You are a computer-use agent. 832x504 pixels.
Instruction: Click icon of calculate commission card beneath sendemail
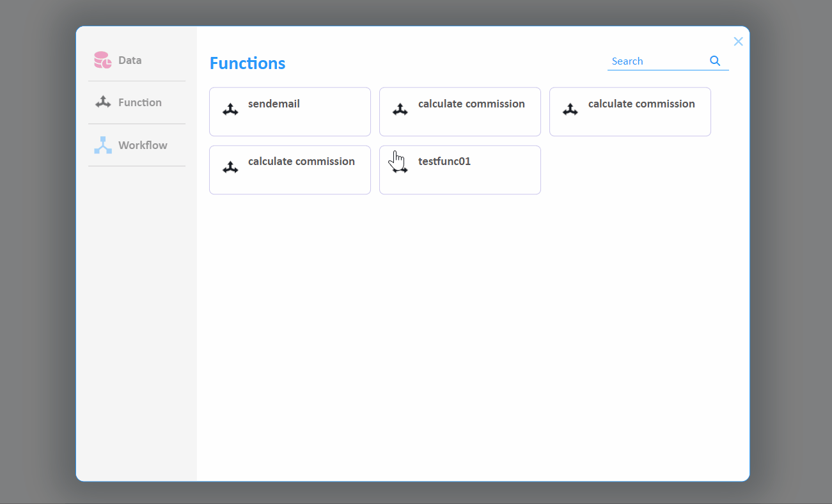pos(230,167)
